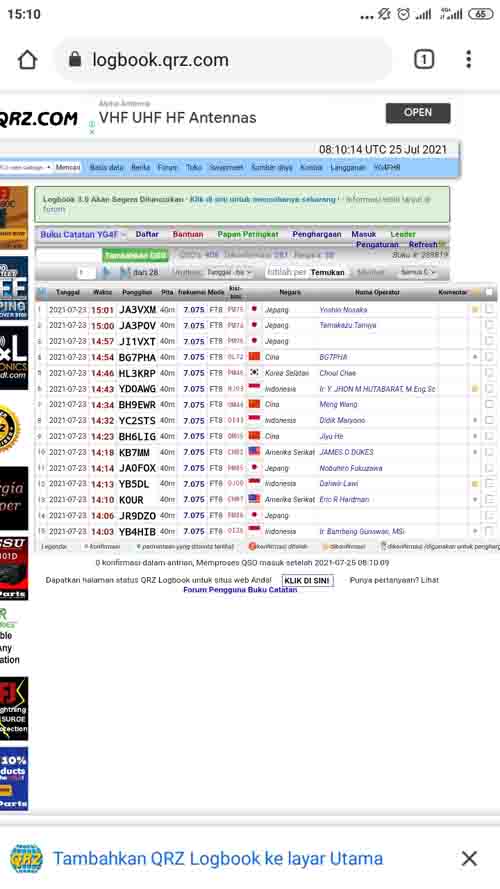This screenshot has width=500, height=889.
Task: Open the Tanggal sort order dropdown
Action: [x=228, y=273]
